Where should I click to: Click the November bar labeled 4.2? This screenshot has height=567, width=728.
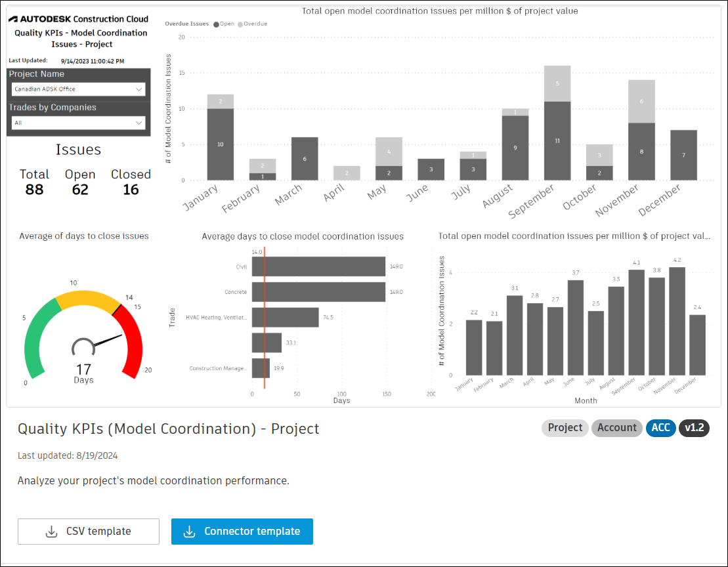click(x=677, y=321)
